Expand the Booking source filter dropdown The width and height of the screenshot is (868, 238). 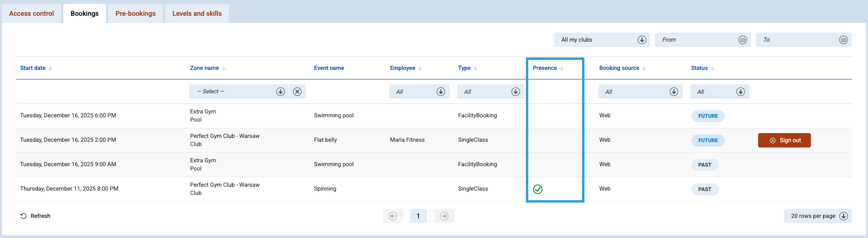[674, 91]
